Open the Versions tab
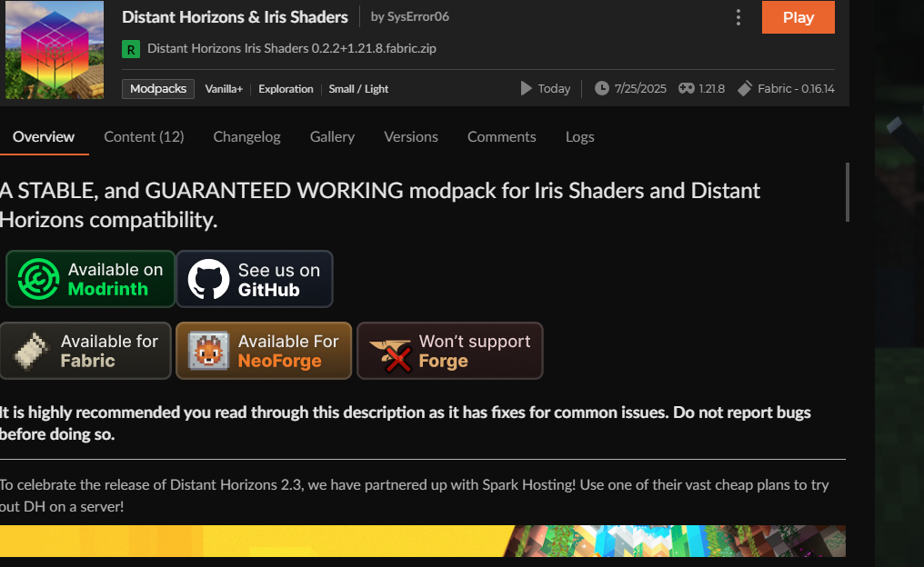 [411, 136]
